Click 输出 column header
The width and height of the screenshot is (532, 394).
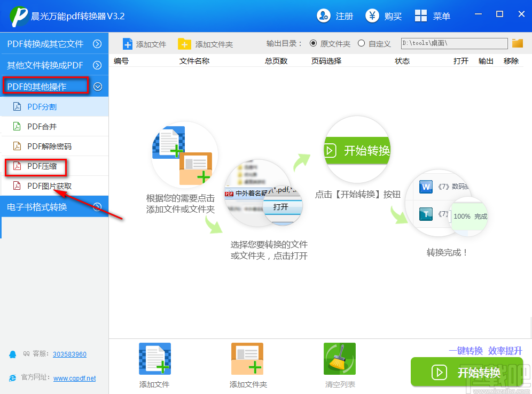pyautogui.click(x=486, y=61)
